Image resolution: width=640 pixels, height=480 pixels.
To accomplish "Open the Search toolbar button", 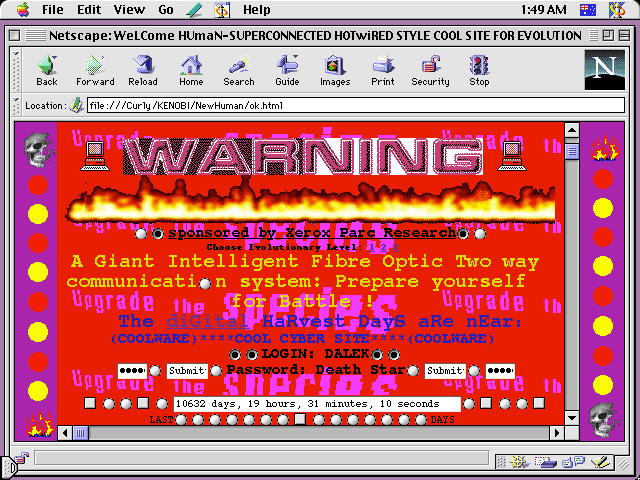I will [x=239, y=70].
